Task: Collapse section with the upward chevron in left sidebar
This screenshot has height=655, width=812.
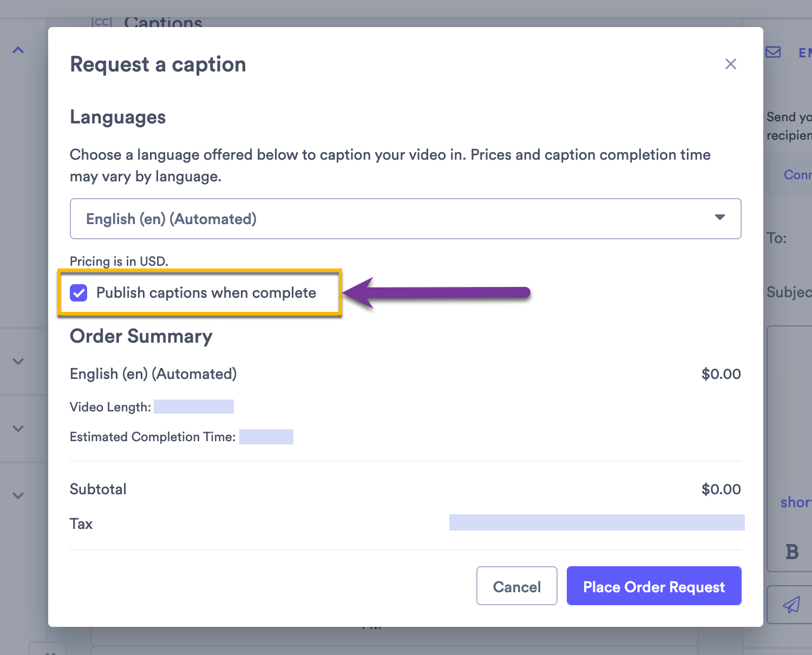Action: click(x=18, y=50)
